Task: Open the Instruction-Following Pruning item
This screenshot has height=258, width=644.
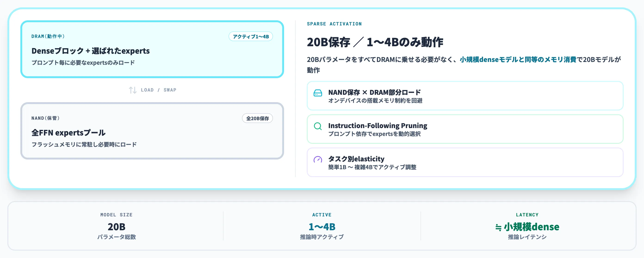Action: (465, 129)
